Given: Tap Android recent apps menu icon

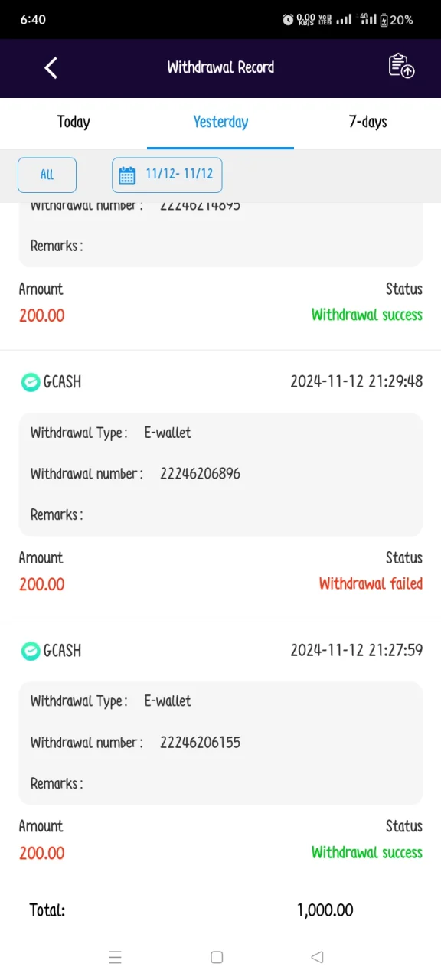Looking at the screenshot, I should (116, 957).
